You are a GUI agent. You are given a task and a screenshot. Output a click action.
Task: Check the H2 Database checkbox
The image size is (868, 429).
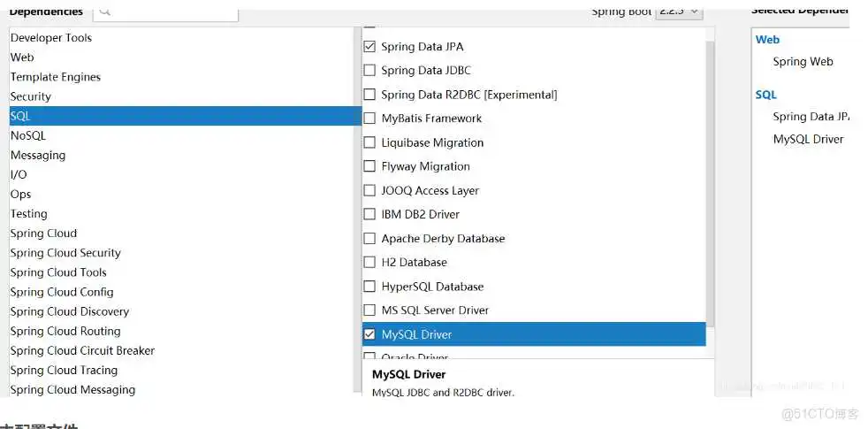pos(369,263)
